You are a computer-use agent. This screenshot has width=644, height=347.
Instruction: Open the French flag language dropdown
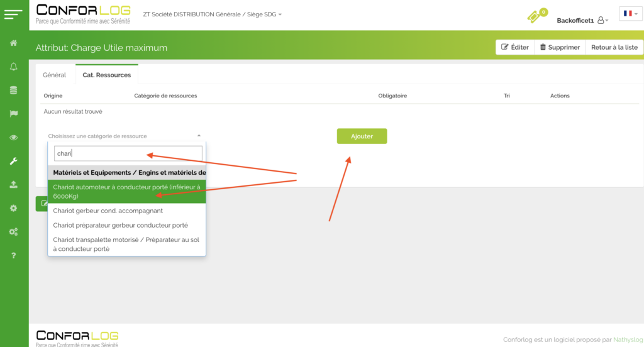630,13
